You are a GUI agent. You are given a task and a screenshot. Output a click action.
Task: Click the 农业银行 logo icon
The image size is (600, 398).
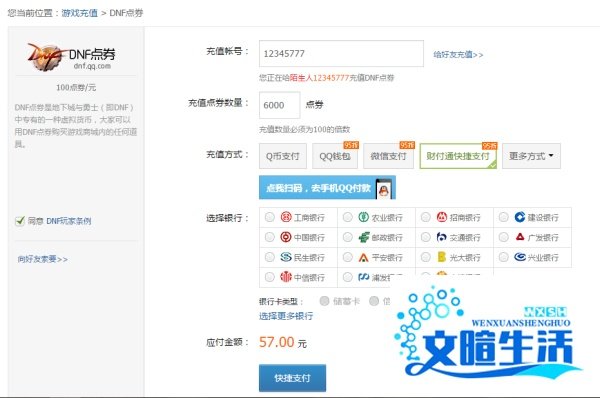pos(364,217)
